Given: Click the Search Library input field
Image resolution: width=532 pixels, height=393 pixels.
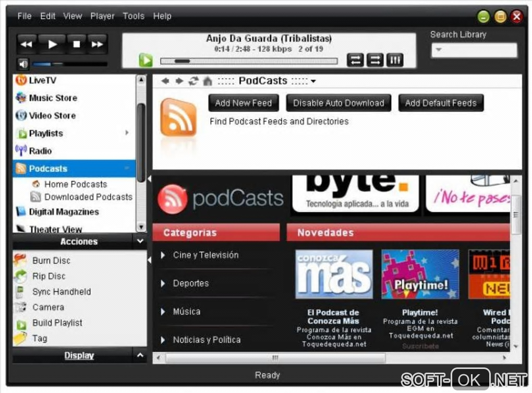Looking at the screenshot, I should pos(474,50).
